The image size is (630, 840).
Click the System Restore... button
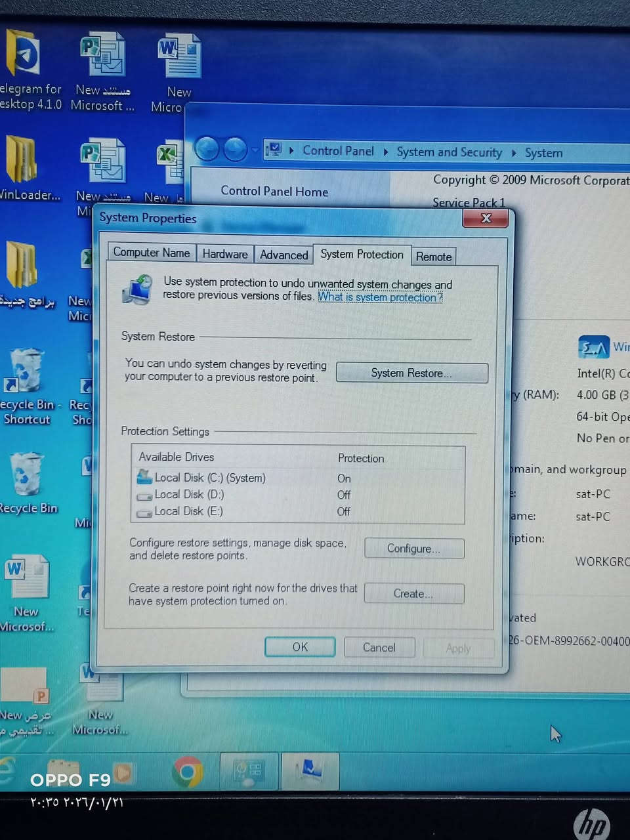pos(411,373)
